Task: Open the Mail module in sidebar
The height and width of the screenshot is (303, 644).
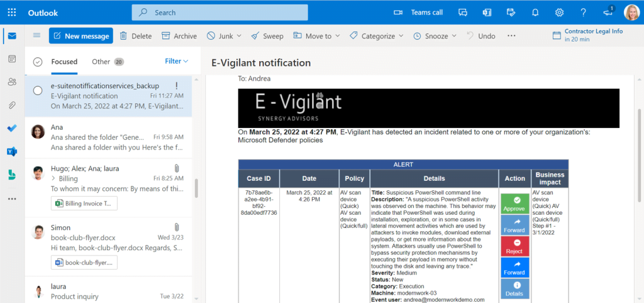Action: (x=12, y=36)
